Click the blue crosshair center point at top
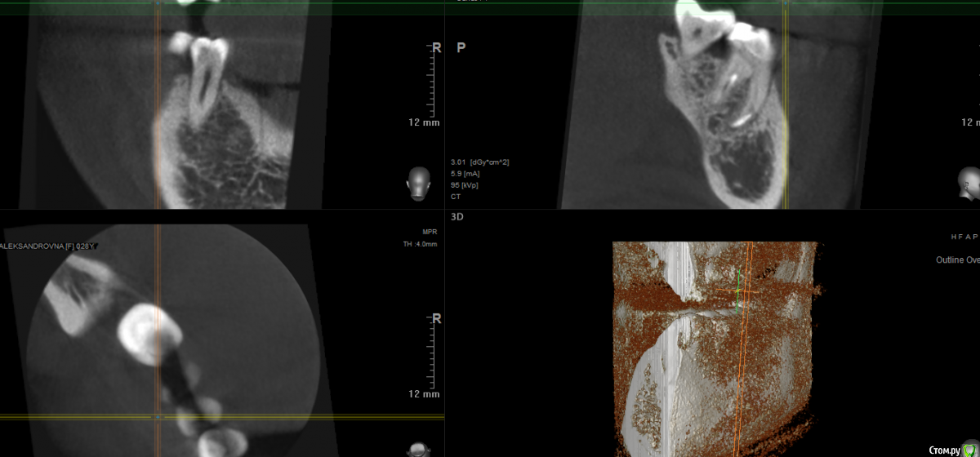980x457 pixels. point(158,3)
